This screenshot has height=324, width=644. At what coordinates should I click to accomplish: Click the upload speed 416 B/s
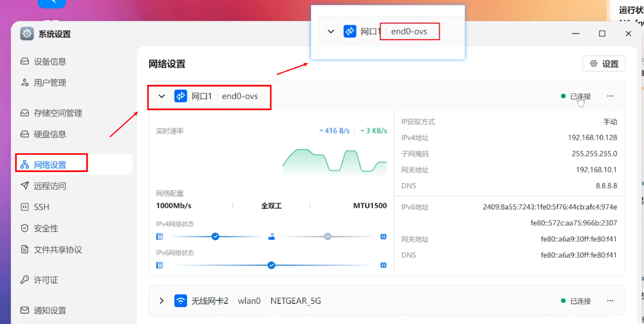coord(334,131)
